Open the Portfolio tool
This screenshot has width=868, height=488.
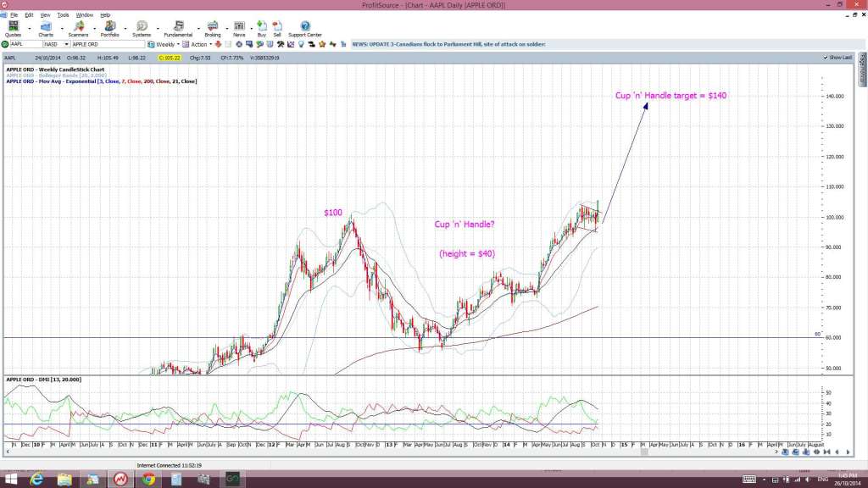109,29
